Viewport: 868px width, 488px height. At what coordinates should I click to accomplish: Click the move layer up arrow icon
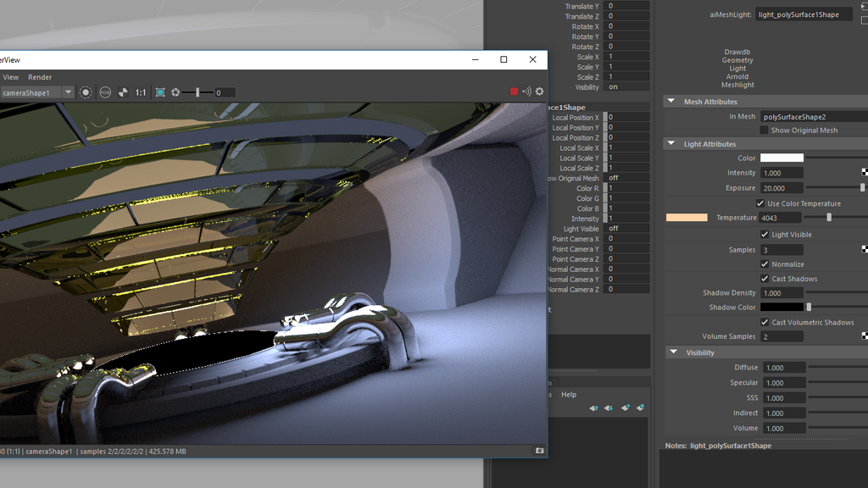coord(593,408)
